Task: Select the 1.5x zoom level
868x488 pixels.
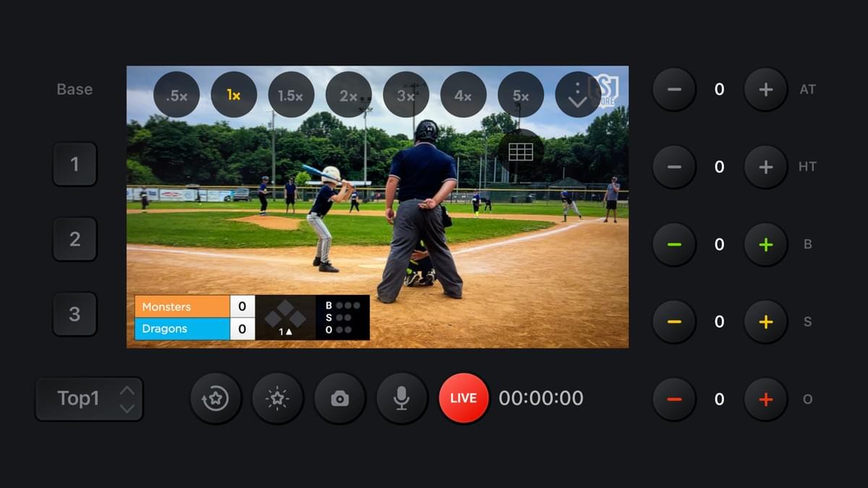Action: pos(291,95)
